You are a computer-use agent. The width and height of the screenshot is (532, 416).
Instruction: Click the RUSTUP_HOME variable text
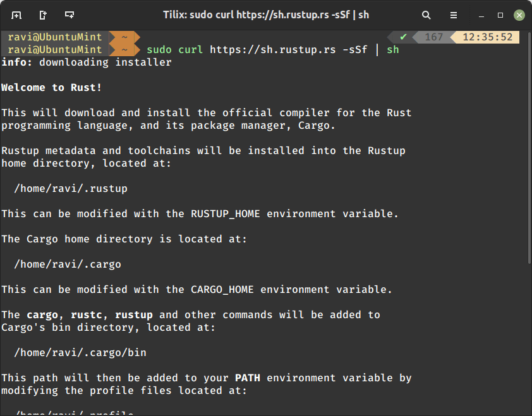[226, 214]
